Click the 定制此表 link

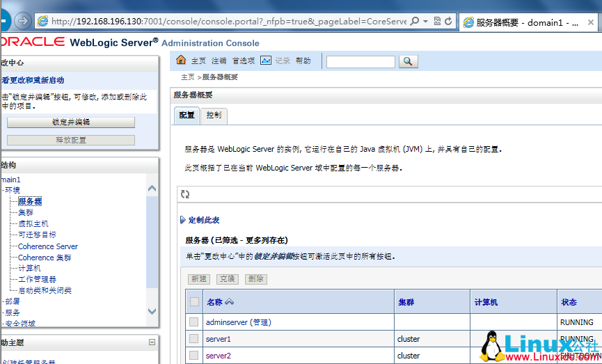(204, 220)
